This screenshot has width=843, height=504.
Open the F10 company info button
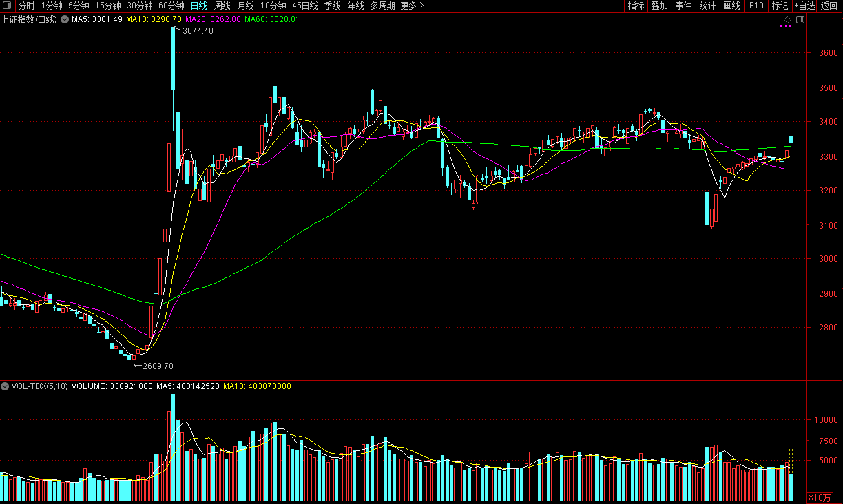point(756,6)
